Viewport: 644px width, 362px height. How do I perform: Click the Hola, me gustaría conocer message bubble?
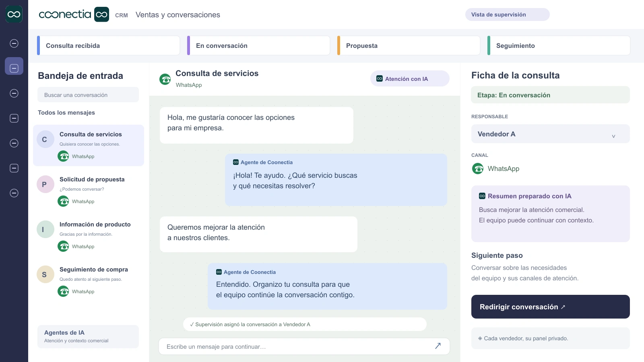tap(256, 125)
